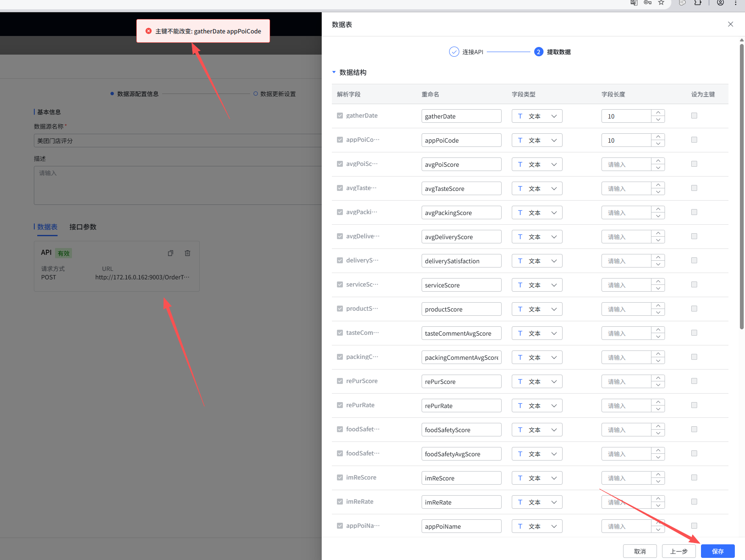Switch to the 接口参数 tab

tap(83, 227)
